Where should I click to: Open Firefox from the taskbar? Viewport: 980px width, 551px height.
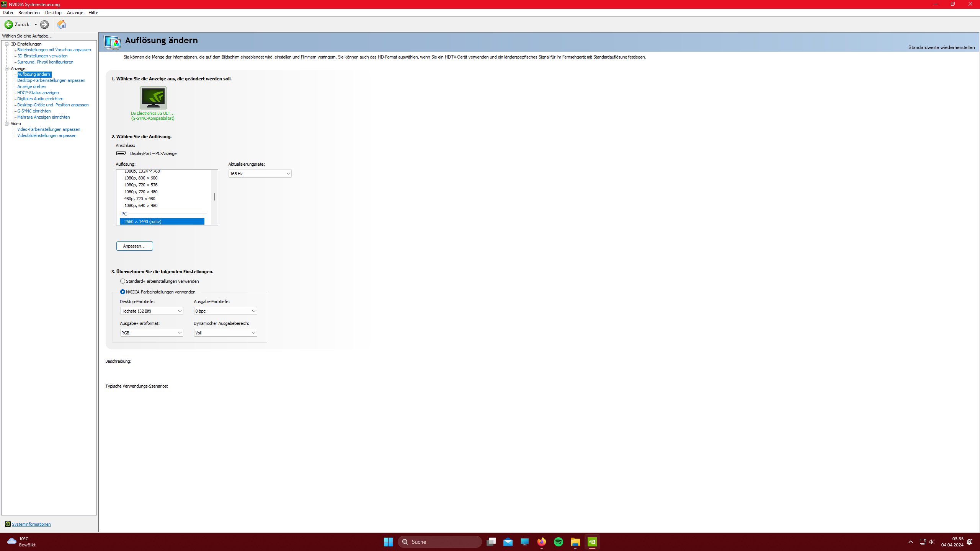click(541, 542)
